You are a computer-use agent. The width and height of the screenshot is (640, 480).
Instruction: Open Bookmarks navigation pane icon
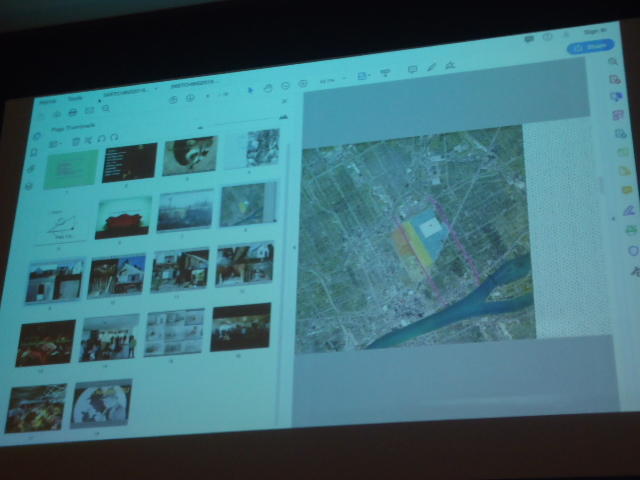tap(34, 152)
